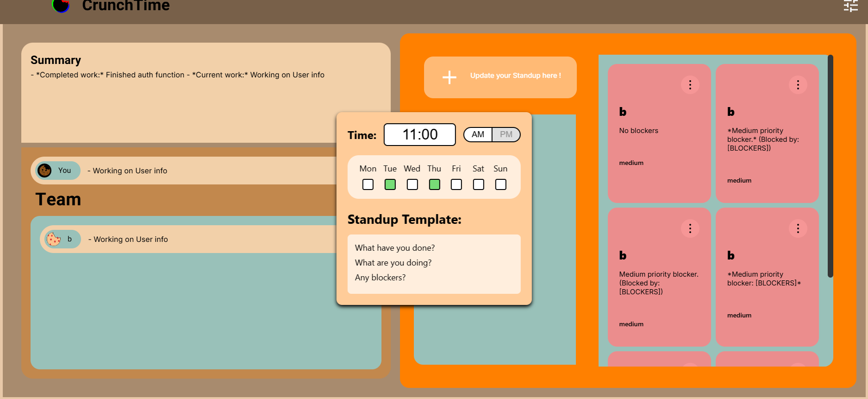Viewport: 868px width, 399px height.
Task: Uncheck the Thu checkbox
Action: [x=434, y=184]
